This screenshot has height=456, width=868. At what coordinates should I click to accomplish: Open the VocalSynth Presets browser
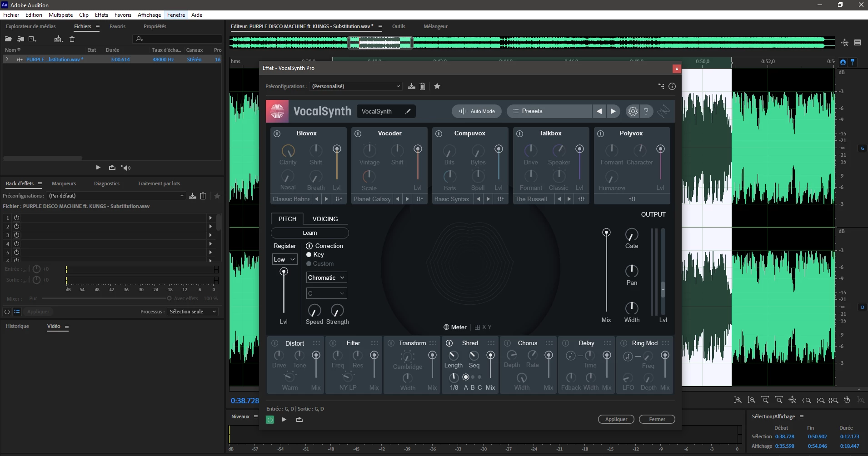(x=549, y=111)
